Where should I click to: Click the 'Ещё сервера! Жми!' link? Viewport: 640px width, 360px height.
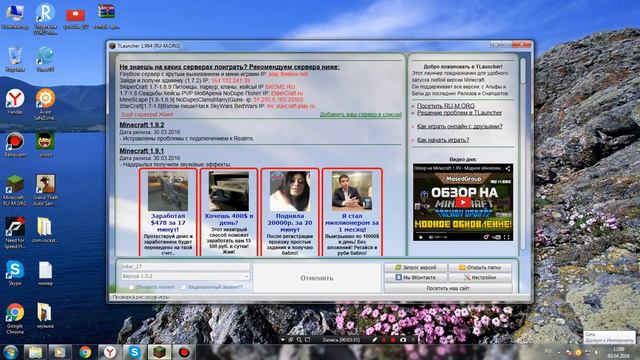coord(147,115)
